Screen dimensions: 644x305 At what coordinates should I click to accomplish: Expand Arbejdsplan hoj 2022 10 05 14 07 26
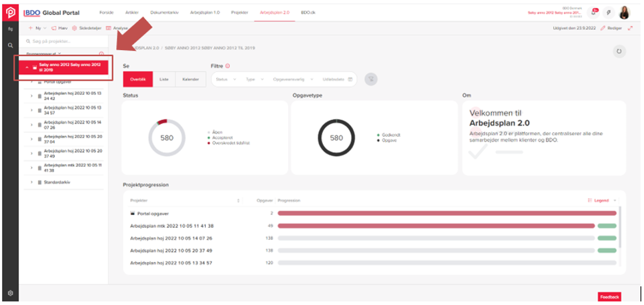[x=31, y=124]
